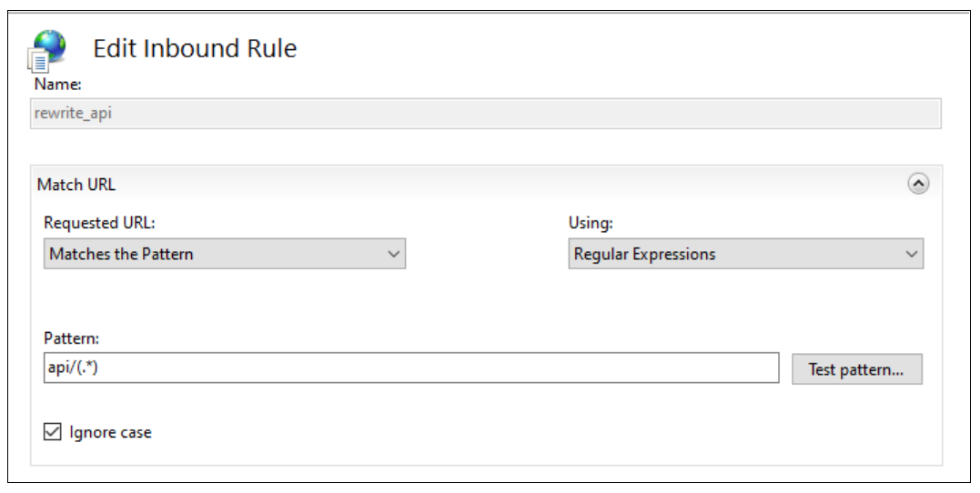Open the Using dropdown arrow
The height and width of the screenshot is (493, 980).
911,255
